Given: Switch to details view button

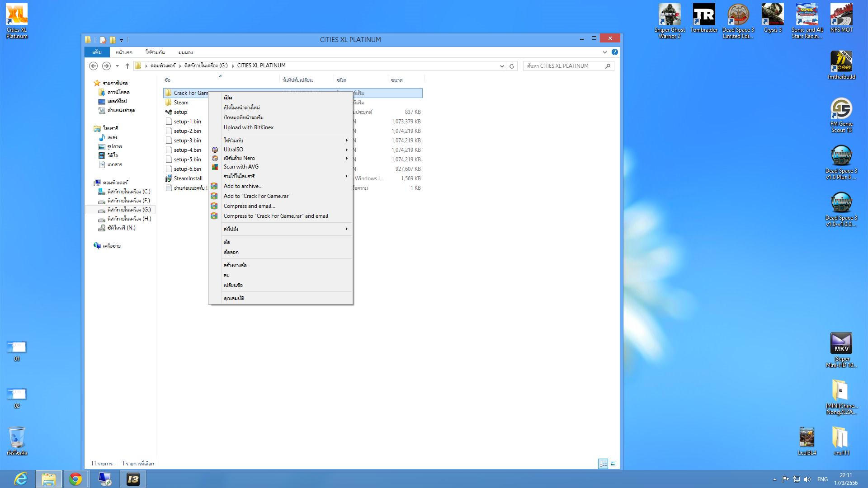Looking at the screenshot, I should coord(603,464).
